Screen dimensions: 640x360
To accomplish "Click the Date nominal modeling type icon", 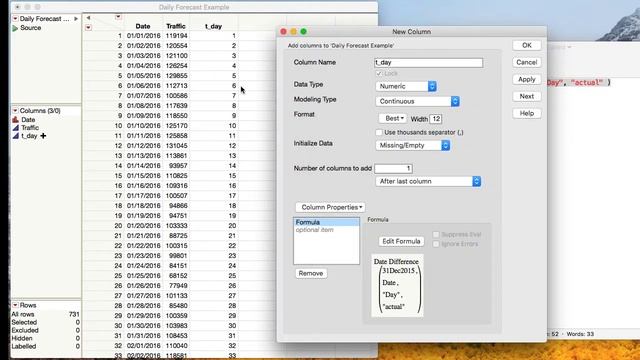I will click(x=16, y=120).
